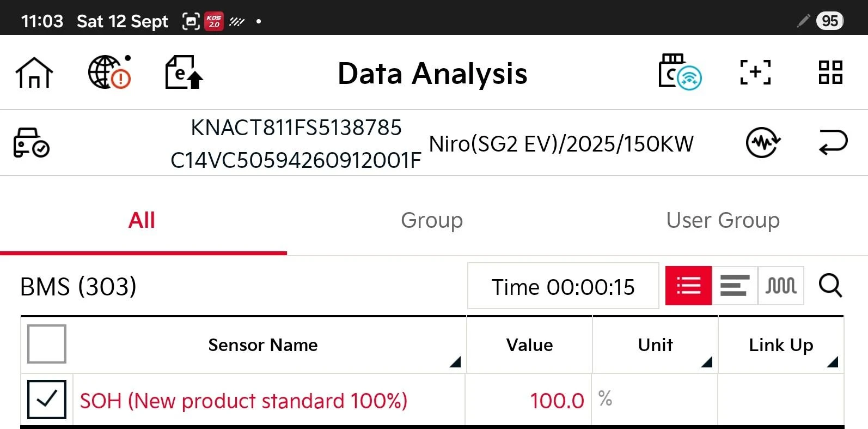This screenshot has height=429, width=868.
Task: Select the All tab
Action: tap(143, 221)
